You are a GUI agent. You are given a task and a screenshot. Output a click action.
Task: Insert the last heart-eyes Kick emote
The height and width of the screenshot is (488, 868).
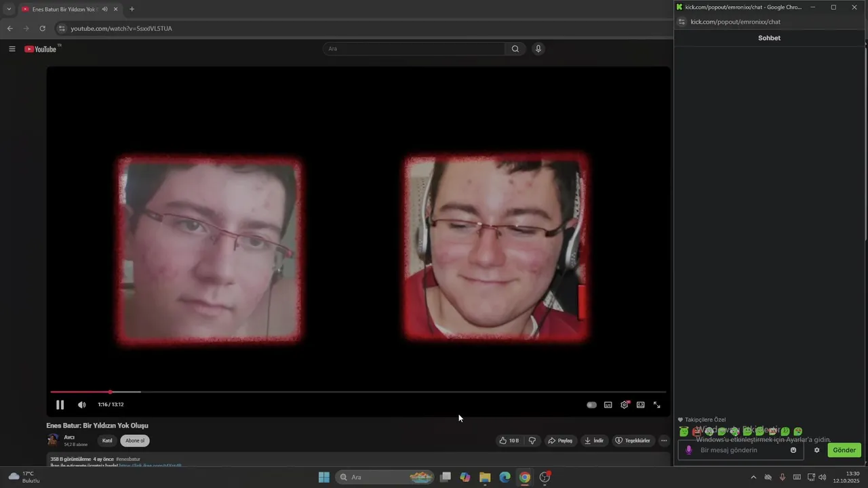[798, 432]
